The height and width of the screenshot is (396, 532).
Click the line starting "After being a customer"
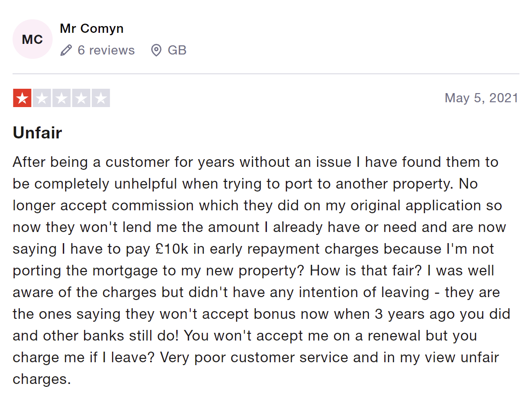tap(255, 162)
